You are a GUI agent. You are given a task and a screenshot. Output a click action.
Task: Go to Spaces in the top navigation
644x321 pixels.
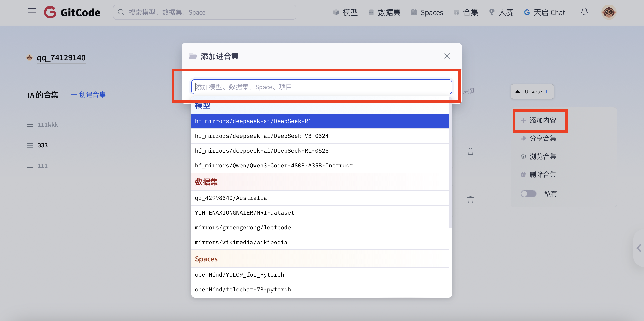pyautogui.click(x=427, y=12)
